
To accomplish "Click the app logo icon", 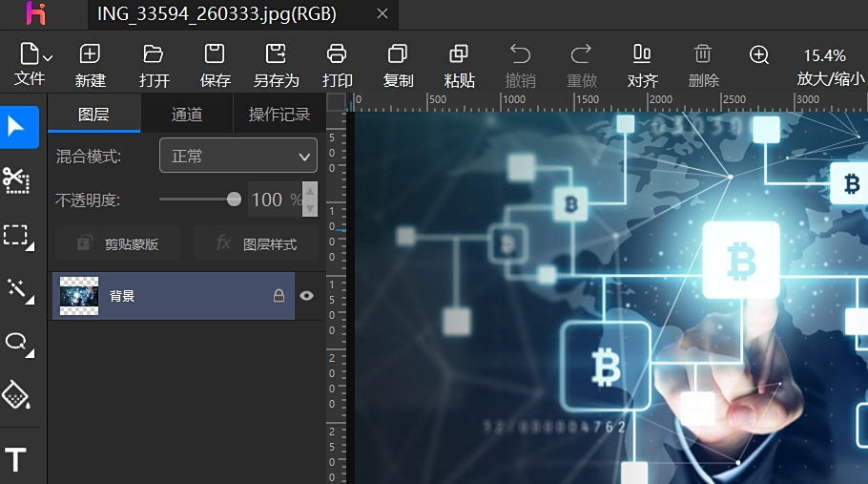I will tap(36, 14).
